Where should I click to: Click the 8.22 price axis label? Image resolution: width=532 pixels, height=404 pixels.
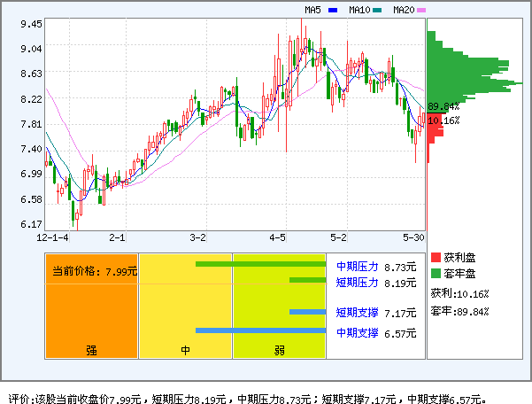point(31,99)
